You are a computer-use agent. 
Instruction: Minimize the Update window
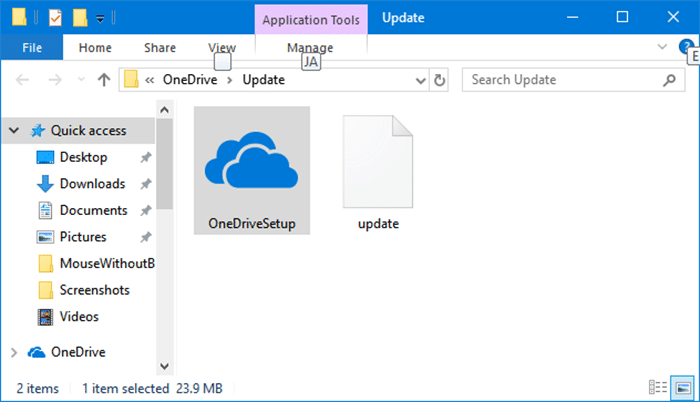[x=572, y=17]
